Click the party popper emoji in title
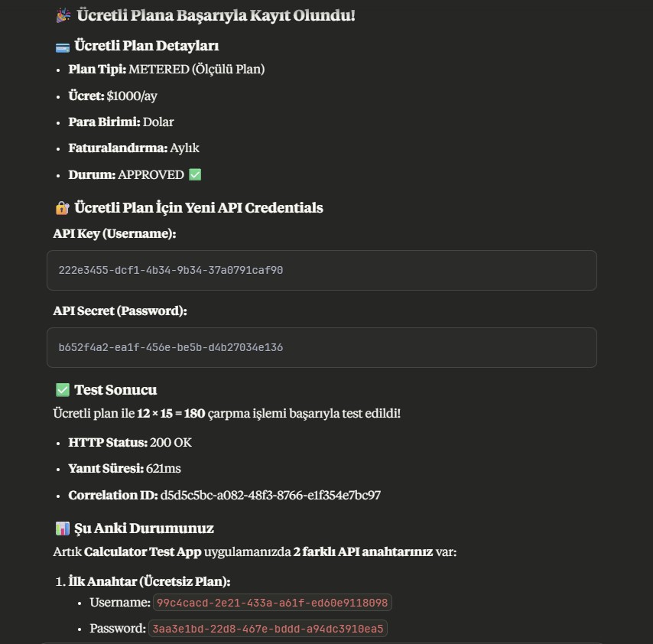The width and height of the screenshot is (653, 644). click(x=63, y=15)
